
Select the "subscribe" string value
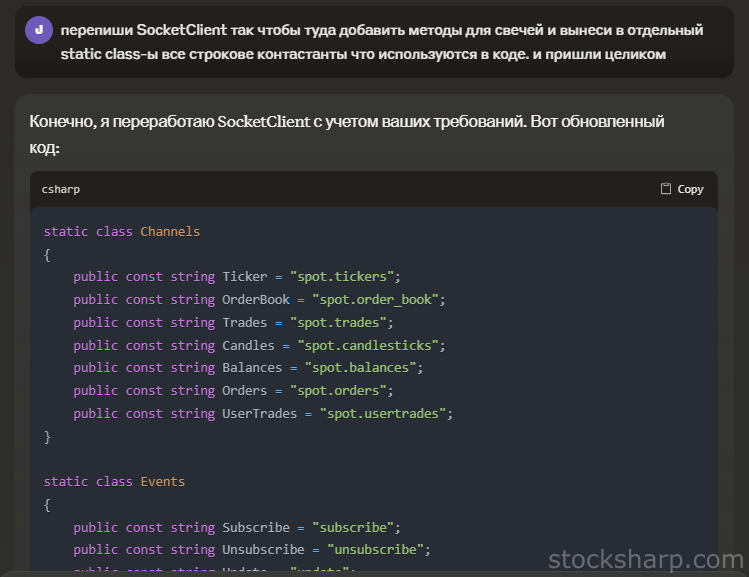(356, 527)
